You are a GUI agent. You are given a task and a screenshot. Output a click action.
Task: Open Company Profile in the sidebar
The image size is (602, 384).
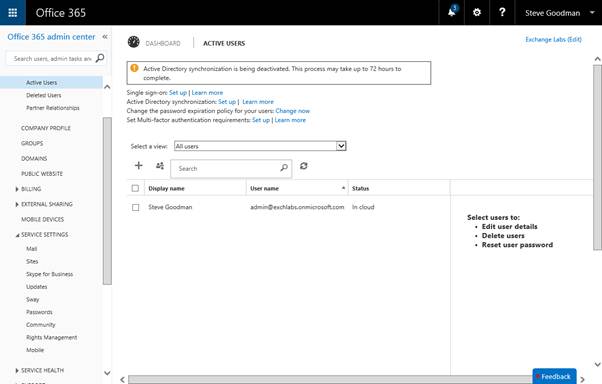point(46,128)
